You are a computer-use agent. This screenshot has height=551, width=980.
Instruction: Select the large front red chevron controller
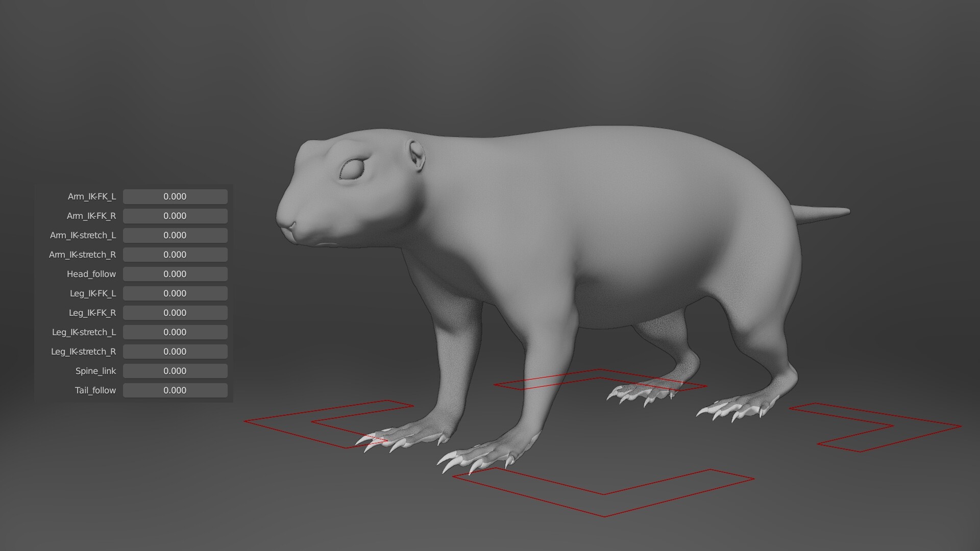point(602,492)
